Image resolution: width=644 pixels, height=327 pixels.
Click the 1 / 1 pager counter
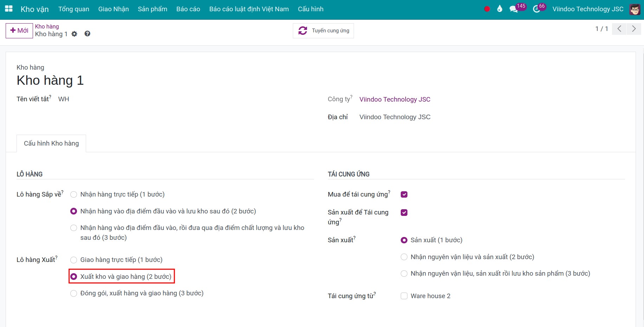[x=601, y=29]
